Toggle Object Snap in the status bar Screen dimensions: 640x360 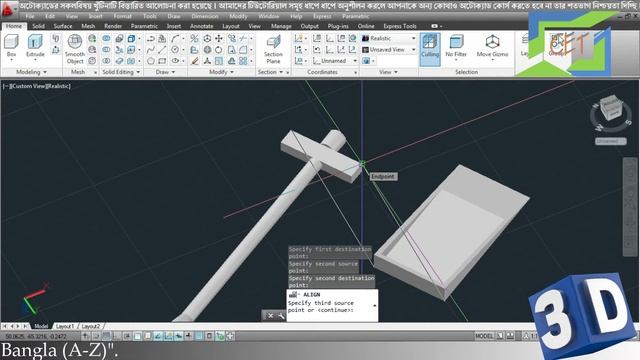pyautogui.click(x=138, y=336)
